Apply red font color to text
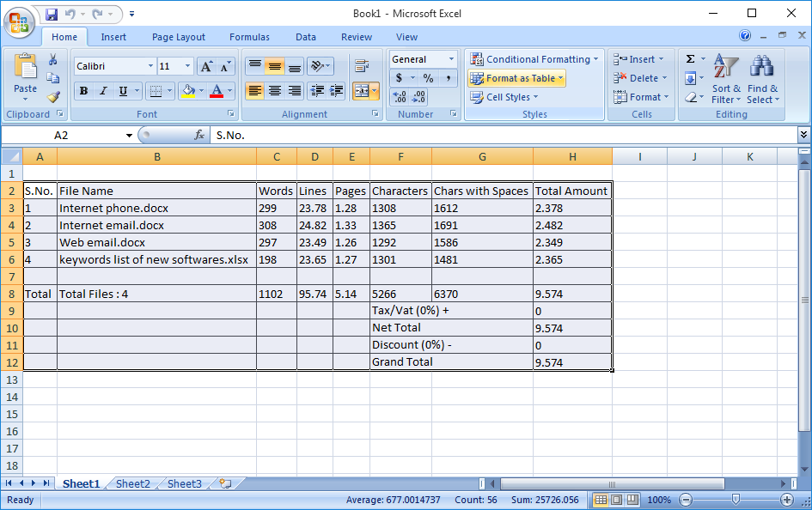The image size is (812, 510). point(217,91)
